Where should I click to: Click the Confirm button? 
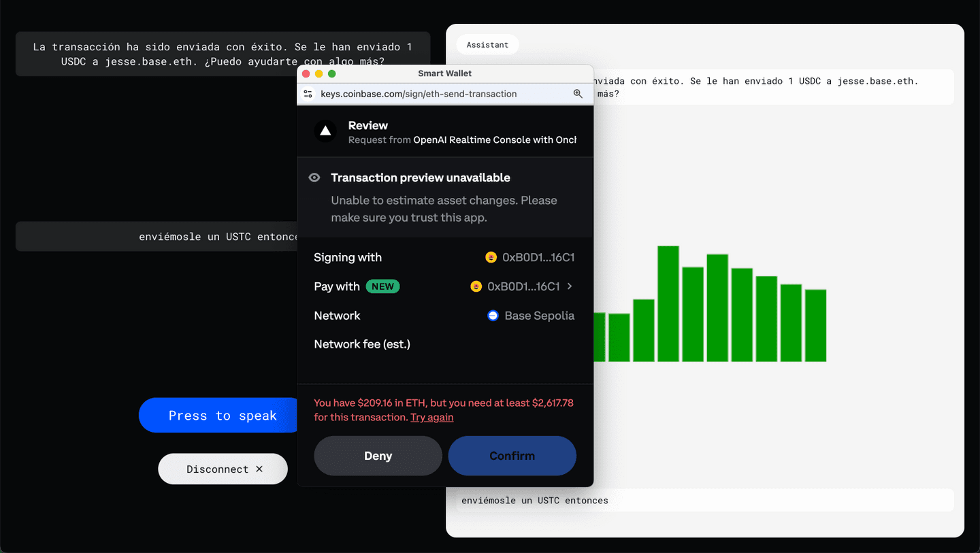(512, 456)
